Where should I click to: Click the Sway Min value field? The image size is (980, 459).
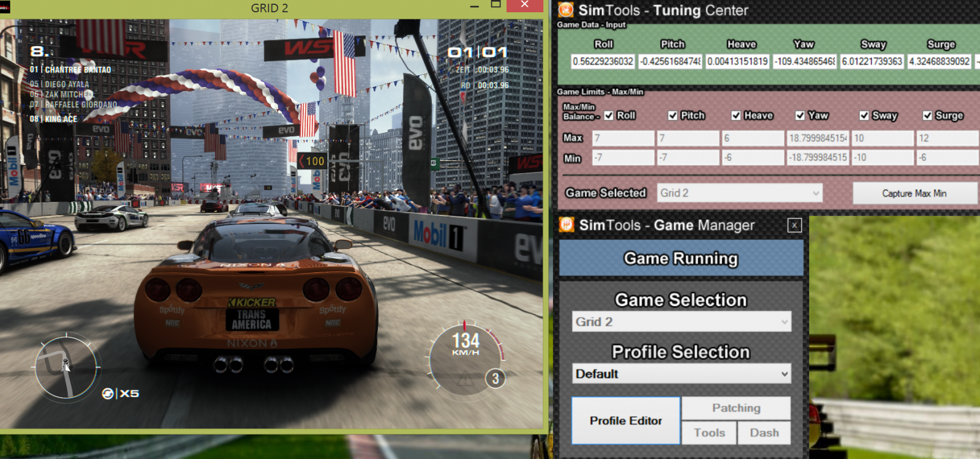click(x=883, y=158)
